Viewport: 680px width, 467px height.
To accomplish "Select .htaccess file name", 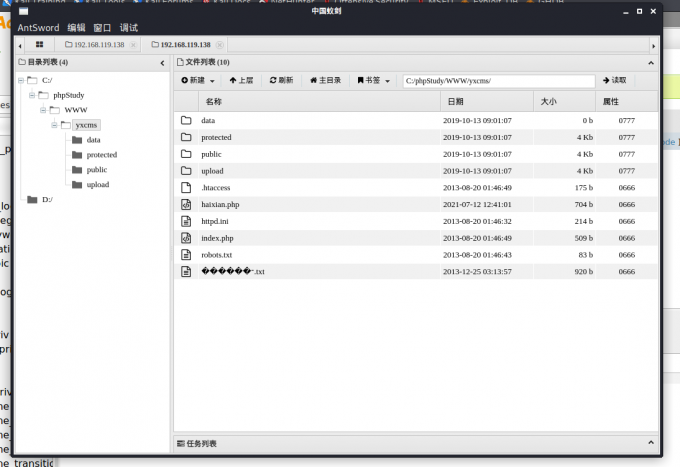I will tap(216, 187).
